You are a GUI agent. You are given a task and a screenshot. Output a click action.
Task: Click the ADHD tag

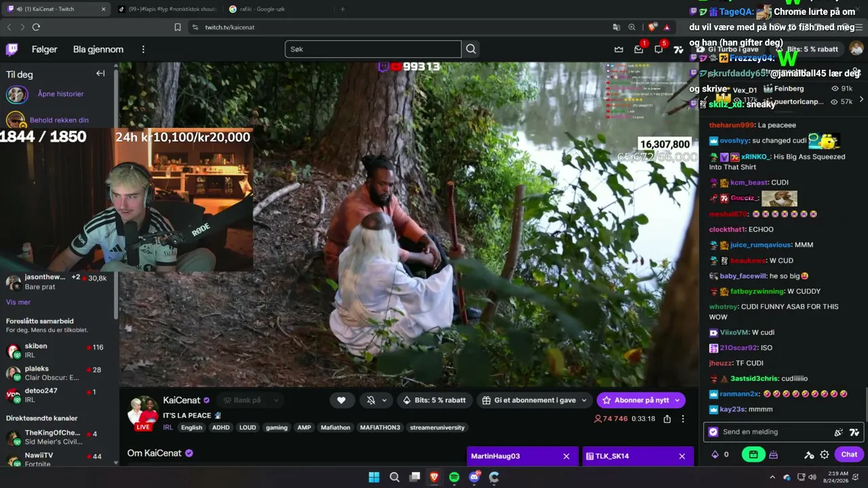click(221, 428)
